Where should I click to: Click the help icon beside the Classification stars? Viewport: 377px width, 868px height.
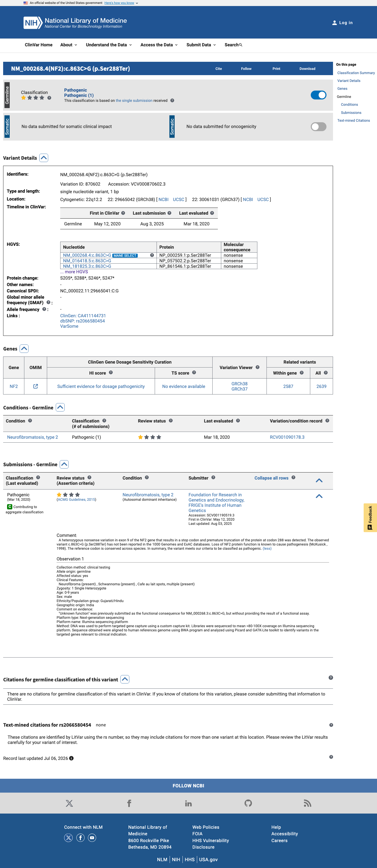click(x=49, y=98)
